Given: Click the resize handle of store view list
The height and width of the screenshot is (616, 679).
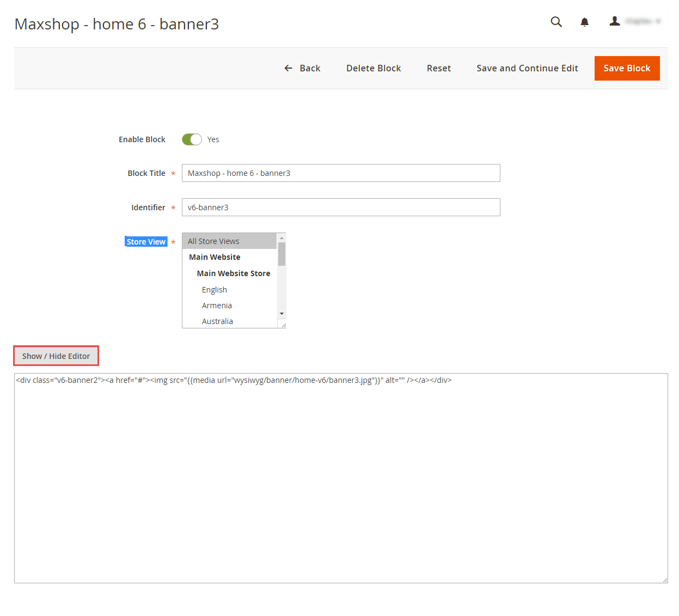Looking at the screenshot, I should (x=283, y=325).
